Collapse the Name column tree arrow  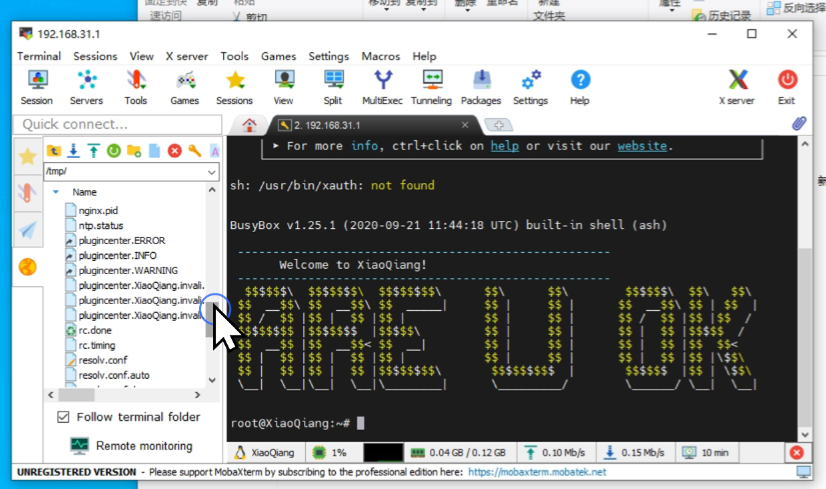56,191
